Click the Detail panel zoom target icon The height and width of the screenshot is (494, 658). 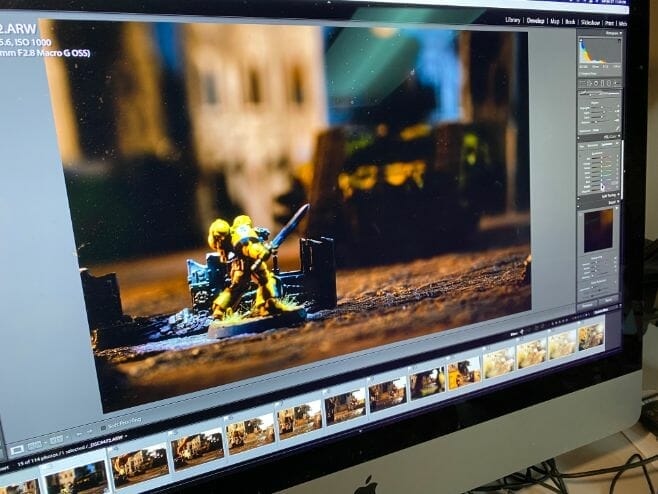click(x=580, y=215)
